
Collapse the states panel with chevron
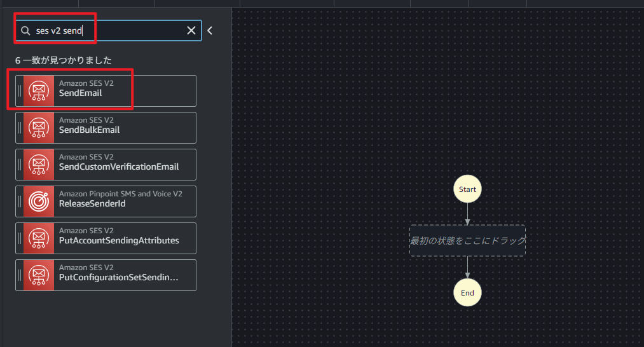tap(210, 31)
